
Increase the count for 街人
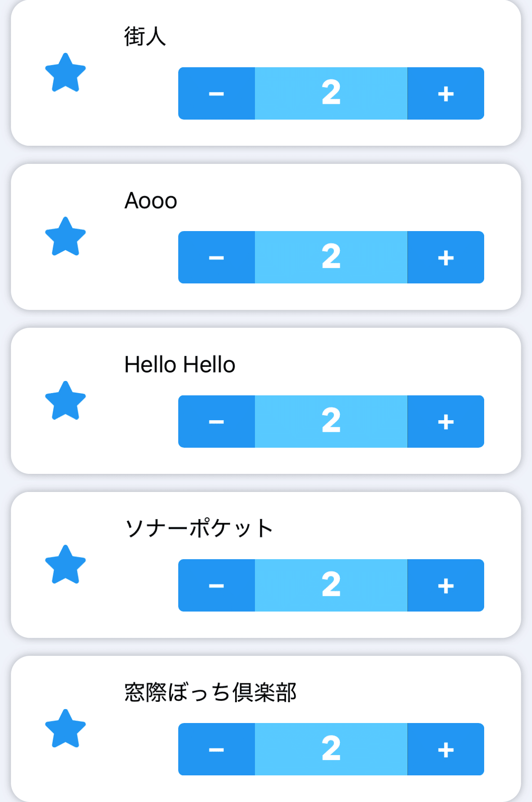coord(445,93)
